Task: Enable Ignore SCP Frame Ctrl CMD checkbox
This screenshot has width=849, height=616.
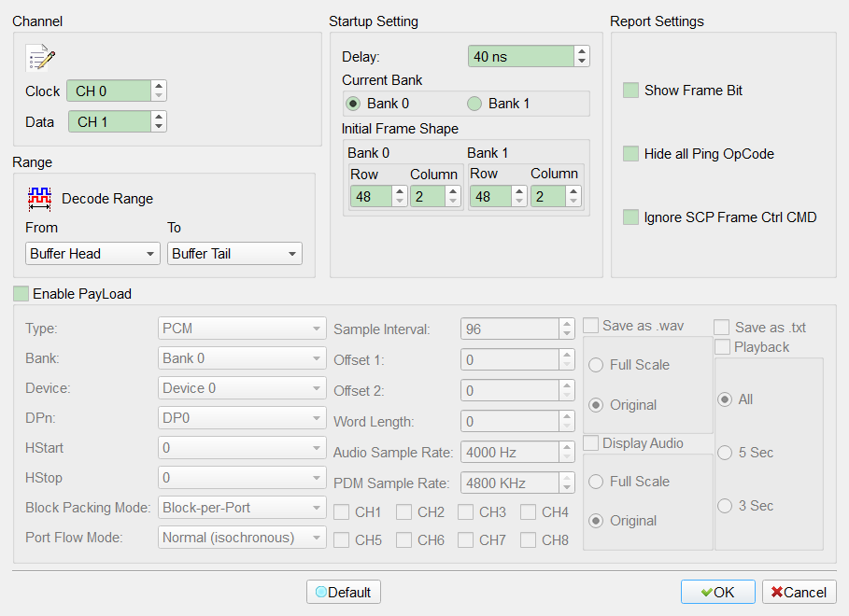Action: 630,217
